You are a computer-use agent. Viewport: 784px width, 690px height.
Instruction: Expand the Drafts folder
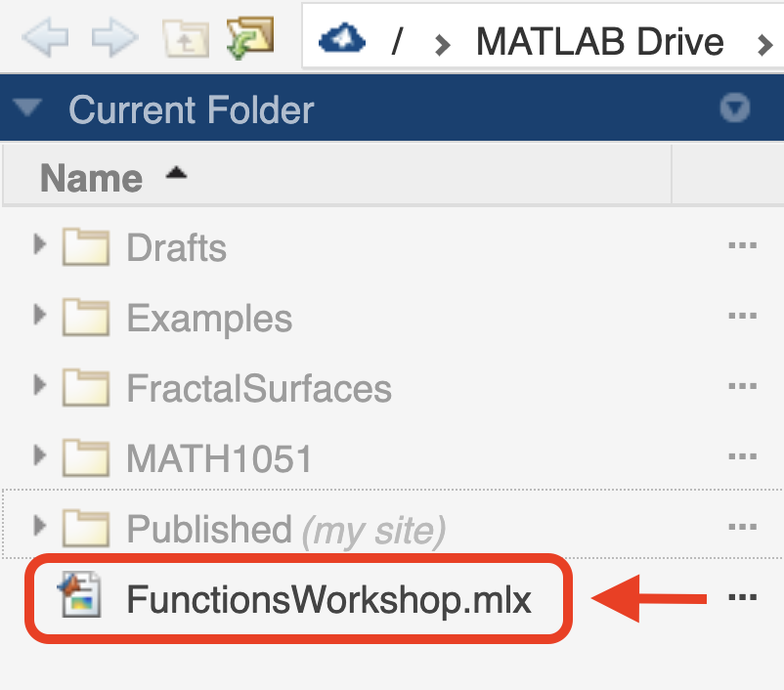coord(39,244)
